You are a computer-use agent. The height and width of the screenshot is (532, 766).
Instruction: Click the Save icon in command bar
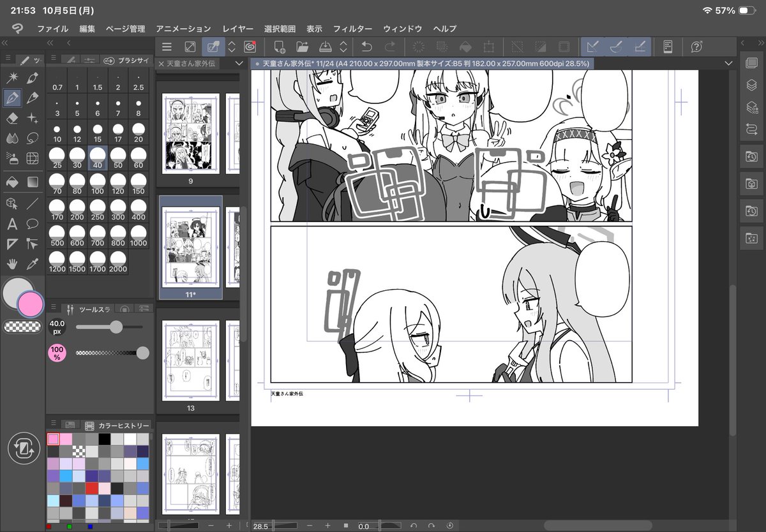click(x=325, y=46)
